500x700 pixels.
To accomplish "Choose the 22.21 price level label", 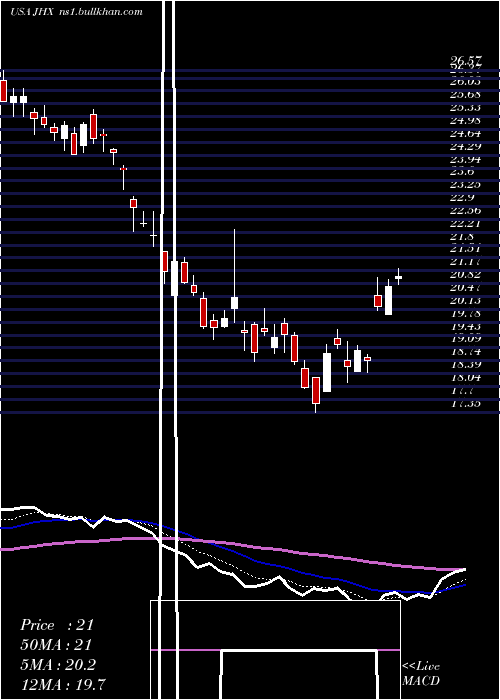I will [x=467, y=223].
